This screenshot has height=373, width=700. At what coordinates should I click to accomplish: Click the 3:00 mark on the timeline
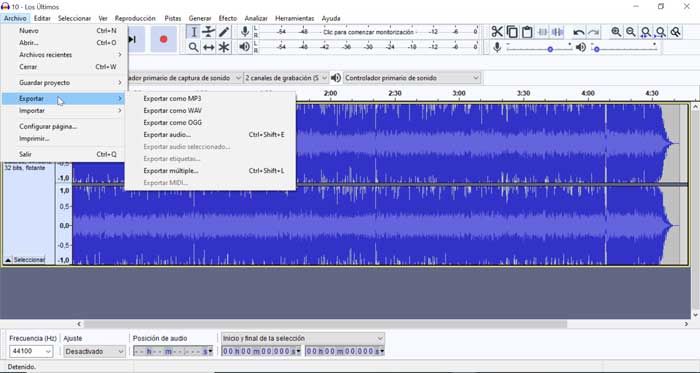point(459,93)
